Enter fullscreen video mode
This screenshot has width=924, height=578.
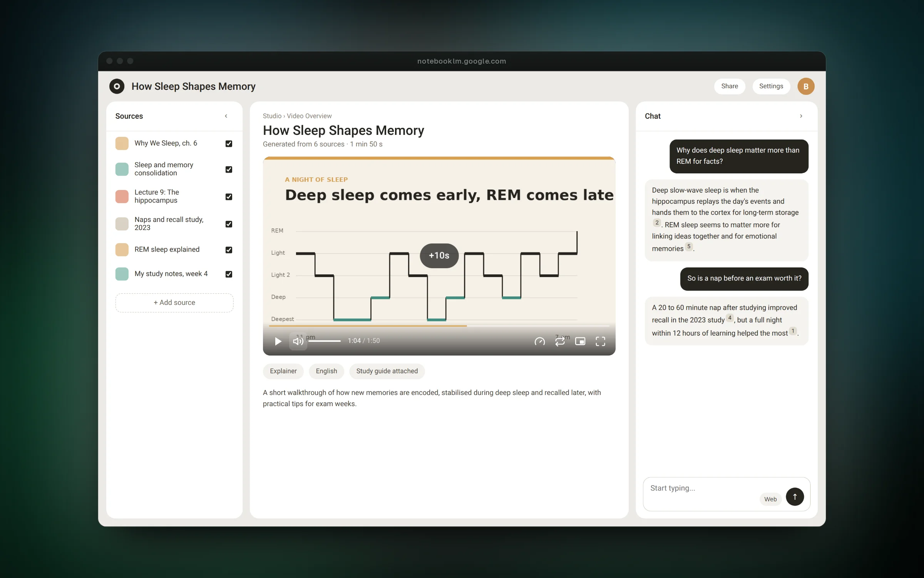(x=601, y=341)
